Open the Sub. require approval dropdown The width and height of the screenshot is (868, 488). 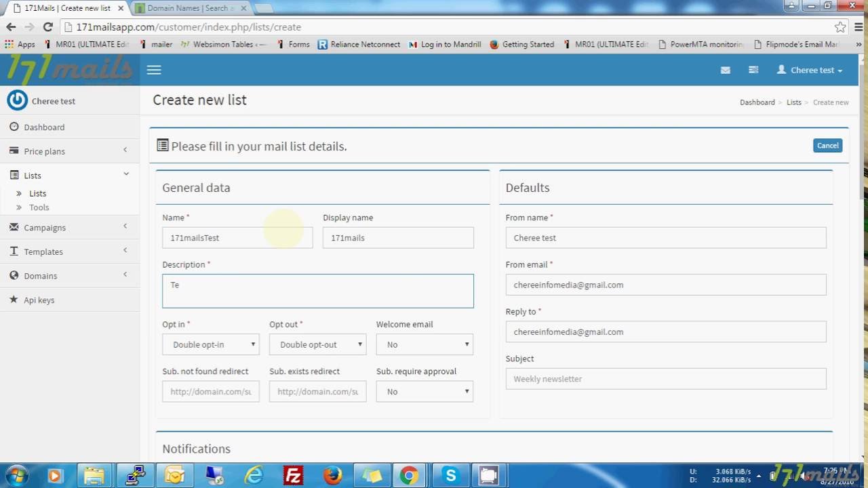(x=425, y=391)
